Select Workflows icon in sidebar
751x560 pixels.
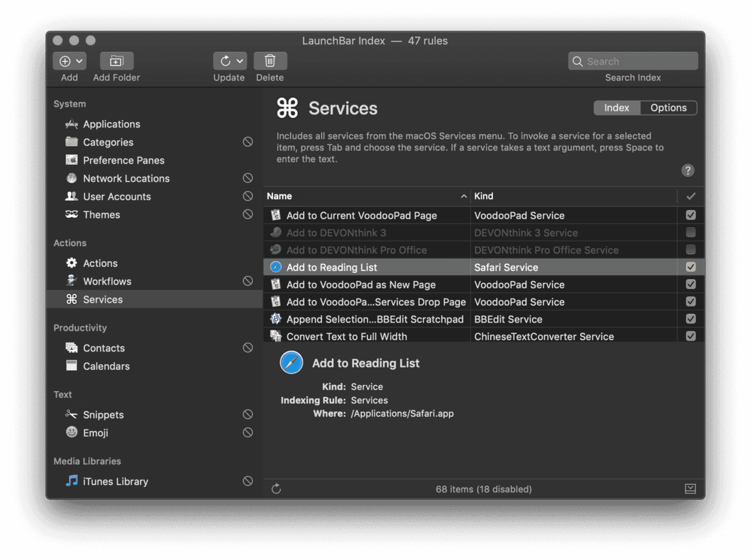[72, 281]
